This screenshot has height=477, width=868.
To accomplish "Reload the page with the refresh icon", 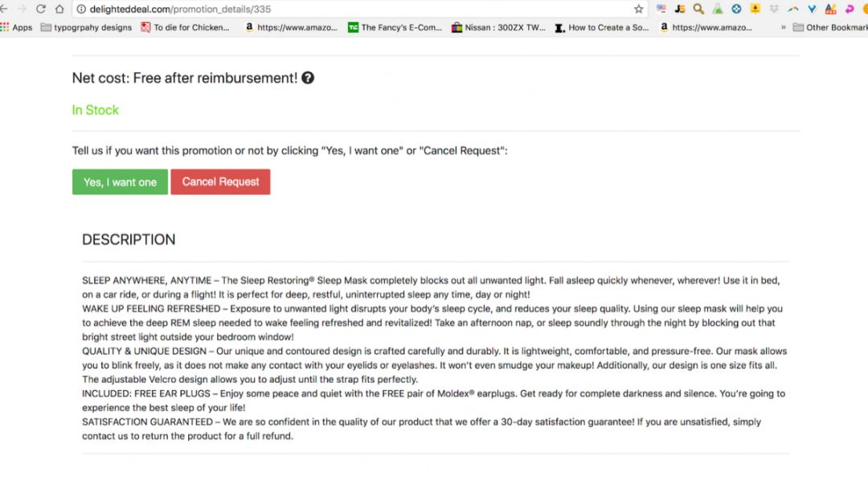I will click(40, 9).
